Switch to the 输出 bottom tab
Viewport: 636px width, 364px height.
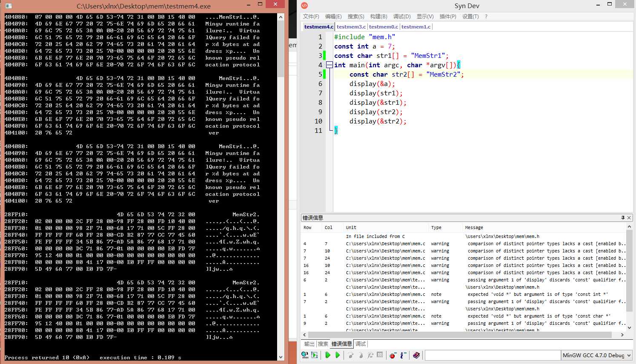[309, 344]
